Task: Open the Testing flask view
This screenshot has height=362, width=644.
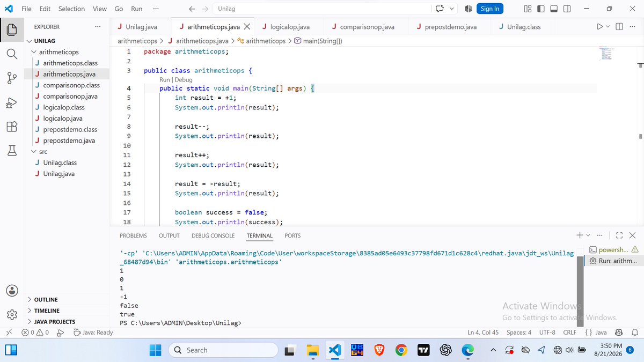Action: (12, 151)
